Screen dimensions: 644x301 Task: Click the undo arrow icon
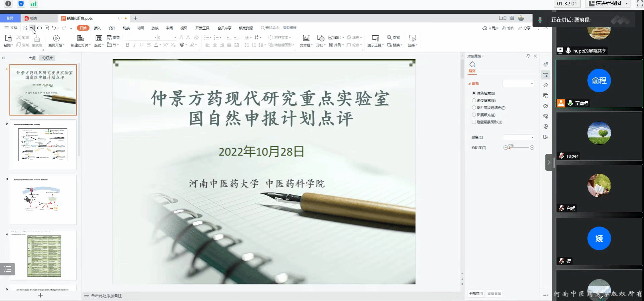pyautogui.click(x=54, y=28)
